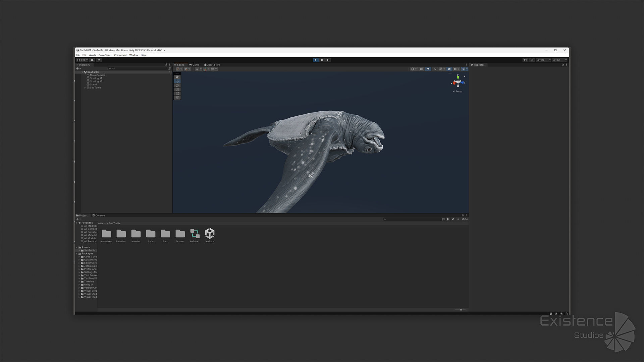Viewport: 644px width, 362px height.
Task: Click the Project search field
Action: (x=413, y=219)
